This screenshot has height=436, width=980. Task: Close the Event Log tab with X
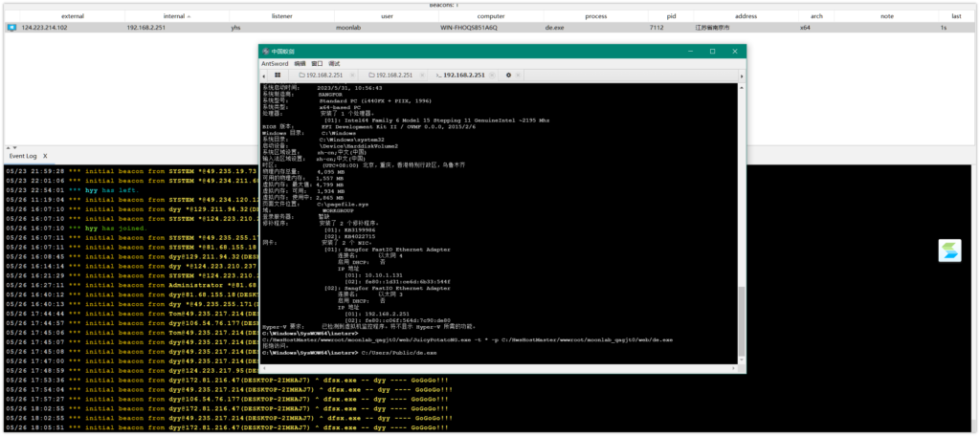(x=45, y=156)
